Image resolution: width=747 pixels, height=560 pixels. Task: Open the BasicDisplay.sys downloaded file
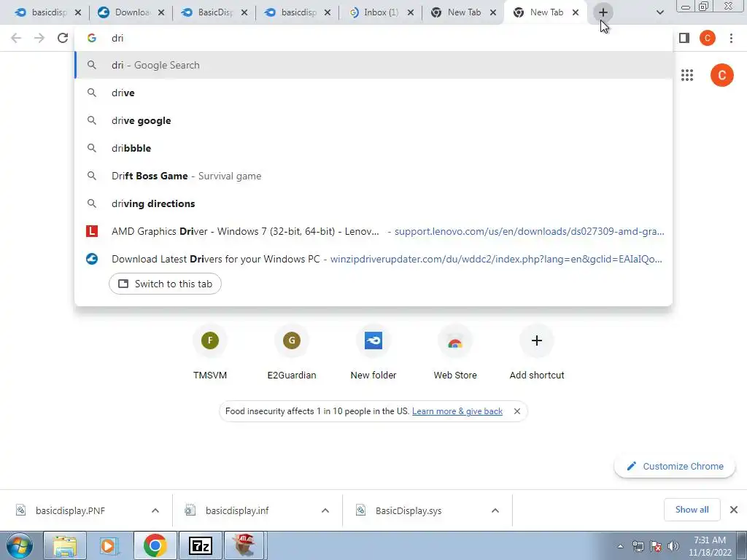tap(409, 510)
